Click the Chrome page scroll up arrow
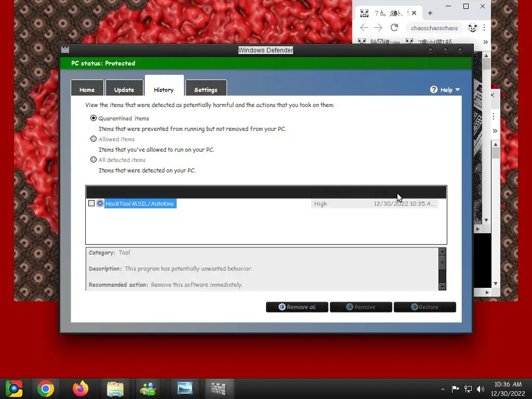The height and width of the screenshot is (399, 532). point(486,55)
